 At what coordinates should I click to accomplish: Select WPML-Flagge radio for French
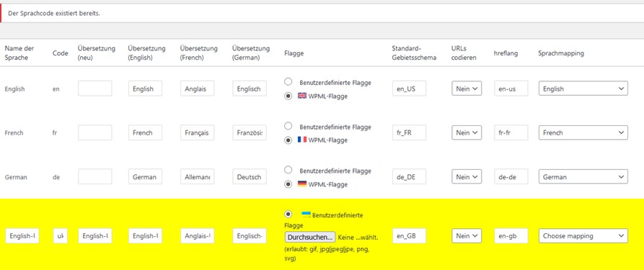click(x=288, y=140)
